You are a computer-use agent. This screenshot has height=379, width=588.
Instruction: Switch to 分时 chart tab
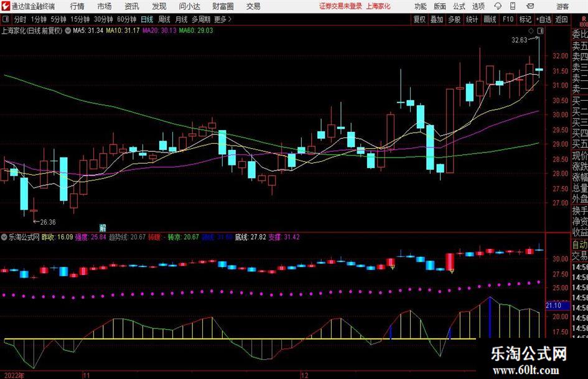point(20,19)
